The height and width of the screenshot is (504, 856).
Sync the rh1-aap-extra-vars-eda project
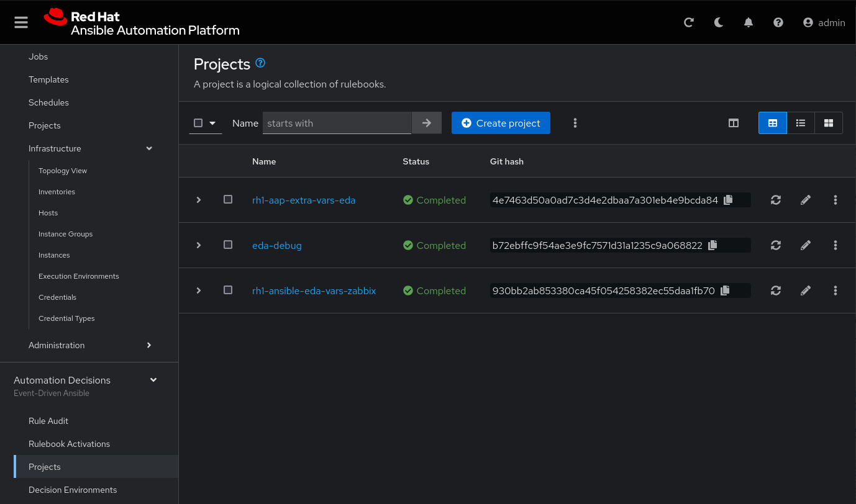pos(776,200)
